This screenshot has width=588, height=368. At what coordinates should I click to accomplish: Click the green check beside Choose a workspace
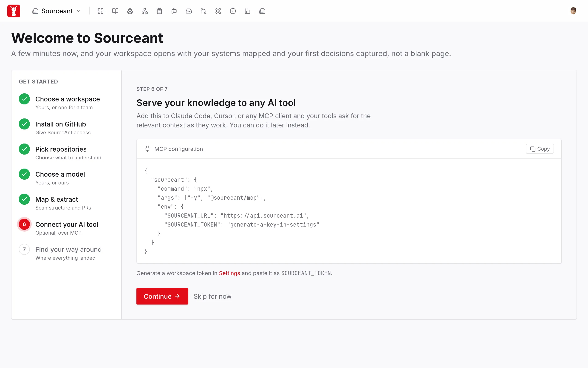coord(24,99)
